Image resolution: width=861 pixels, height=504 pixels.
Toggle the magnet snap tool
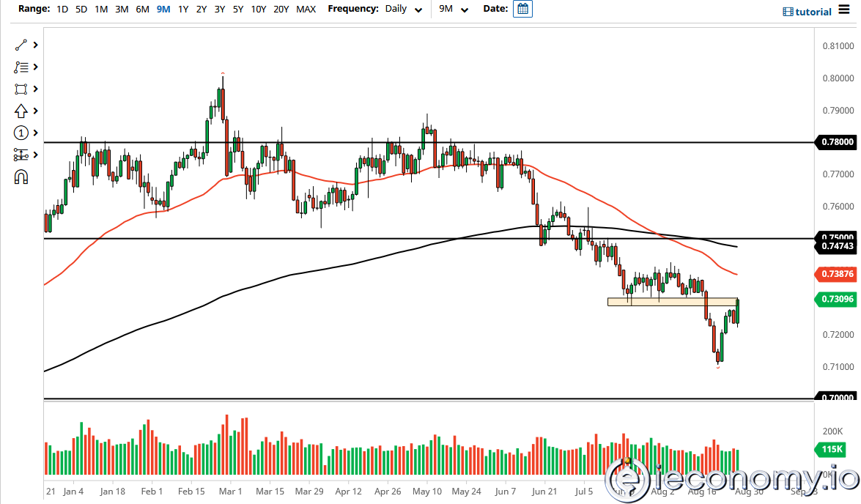coord(20,176)
